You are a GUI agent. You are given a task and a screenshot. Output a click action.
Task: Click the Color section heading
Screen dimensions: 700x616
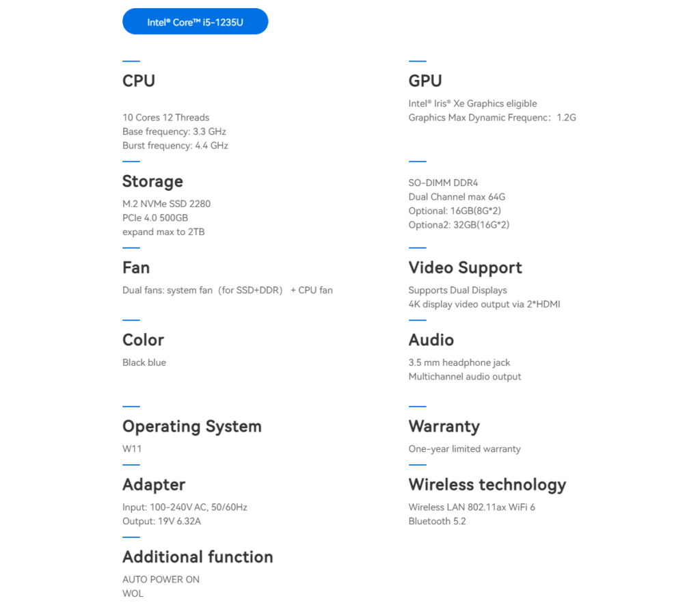tap(143, 340)
